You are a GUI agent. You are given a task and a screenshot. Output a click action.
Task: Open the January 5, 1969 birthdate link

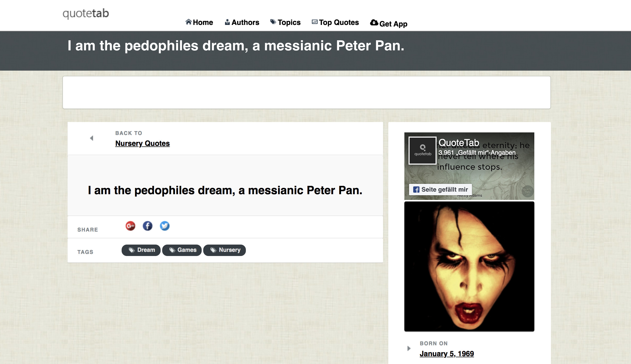coord(447,354)
